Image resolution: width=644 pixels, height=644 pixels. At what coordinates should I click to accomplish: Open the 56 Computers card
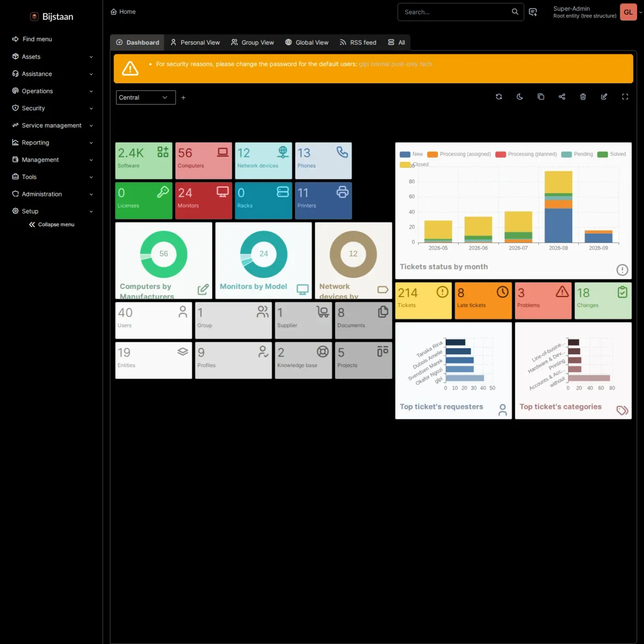(x=203, y=161)
